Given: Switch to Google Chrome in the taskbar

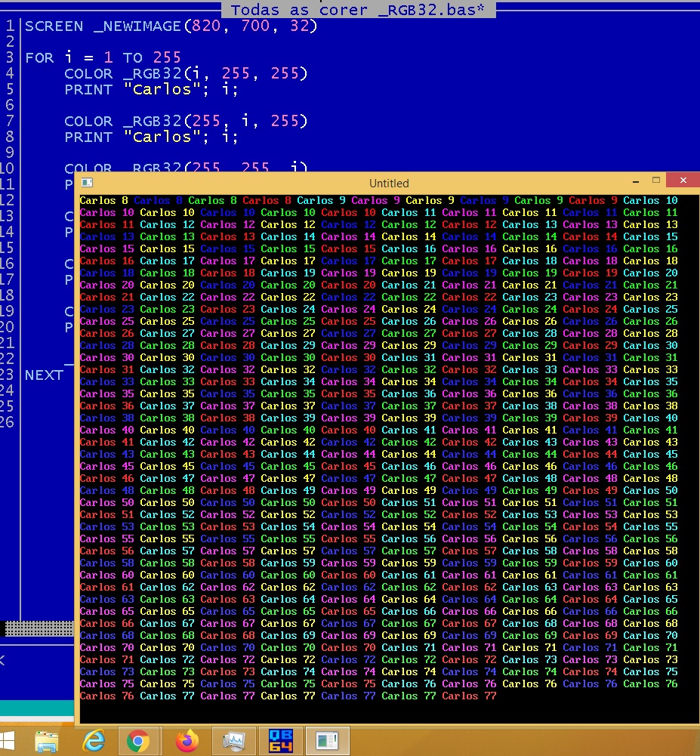Looking at the screenshot, I should coord(138,742).
